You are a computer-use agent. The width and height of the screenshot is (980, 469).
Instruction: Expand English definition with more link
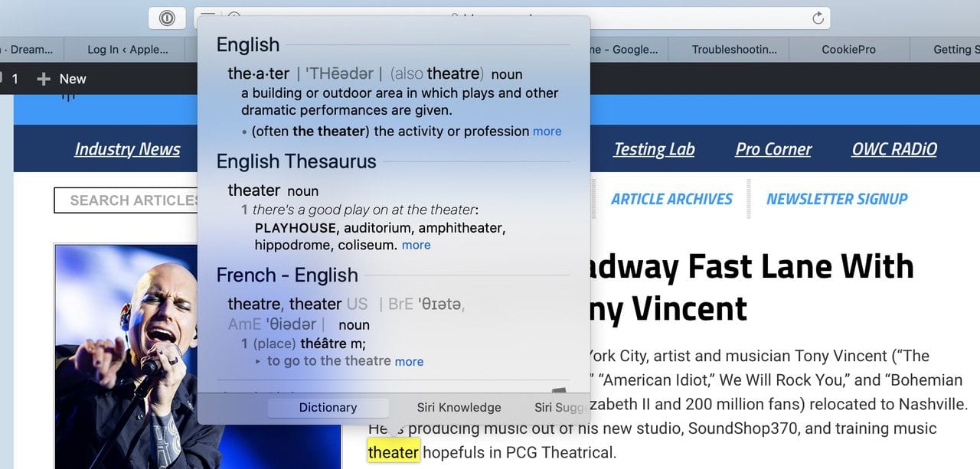(x=547, y=131)
